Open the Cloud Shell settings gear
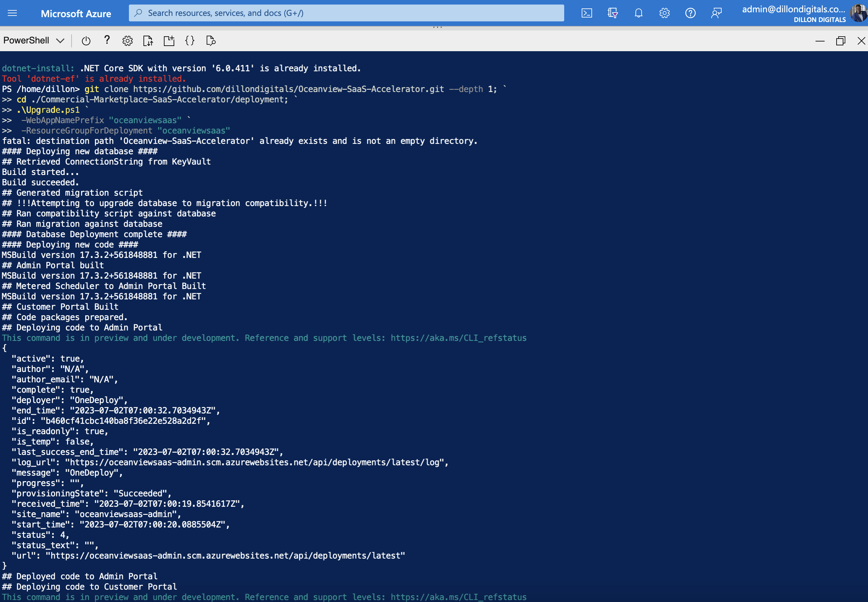This screenshot has height=602, width=868. pyautogui.click(x=127, y=41)
